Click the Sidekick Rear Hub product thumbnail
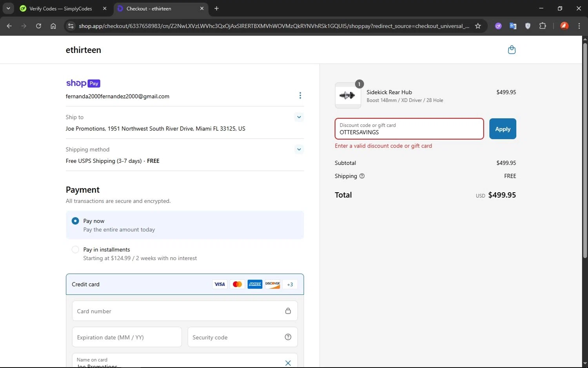Viewport: 588px width, 368px height. (x=348, y=95)
